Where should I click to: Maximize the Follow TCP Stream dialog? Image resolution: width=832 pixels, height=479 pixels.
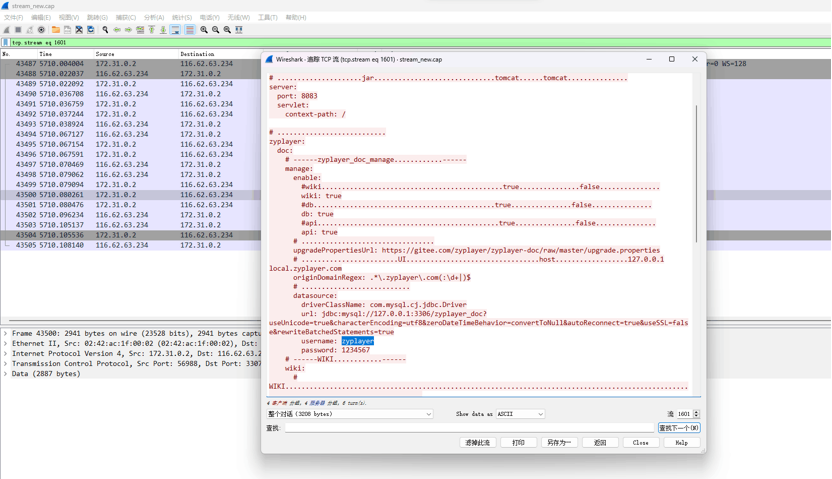[672, 59]
